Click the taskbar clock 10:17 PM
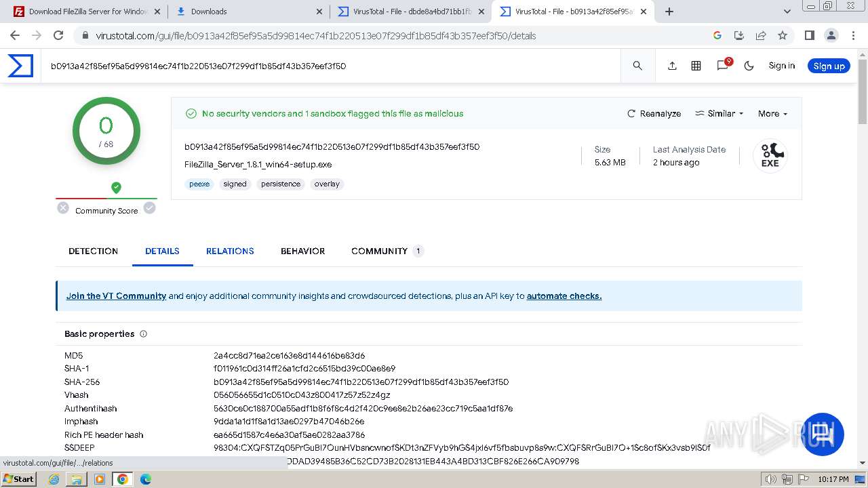This screenshot has height=488, width=868. click(833, 479)
